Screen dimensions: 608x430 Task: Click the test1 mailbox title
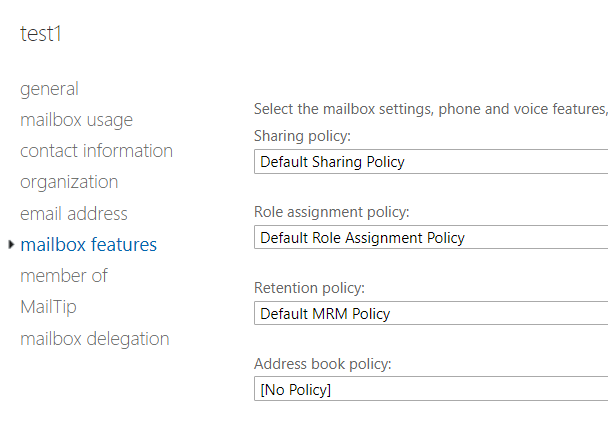coord(41,33)
